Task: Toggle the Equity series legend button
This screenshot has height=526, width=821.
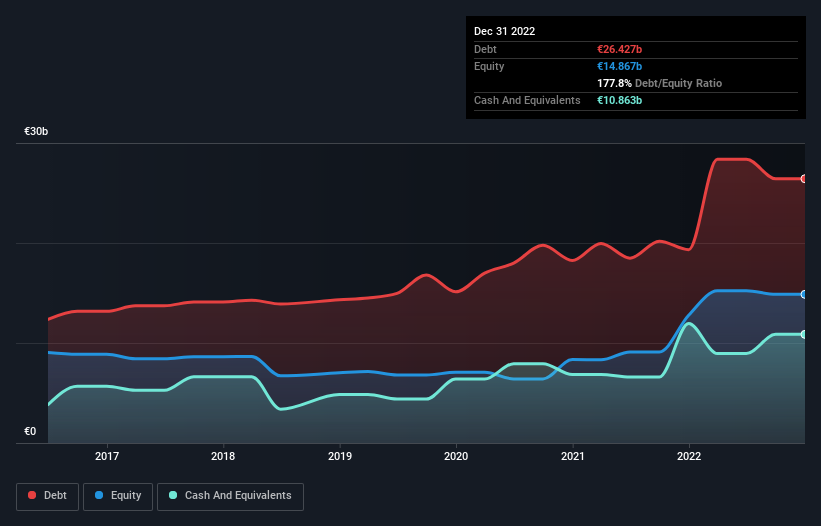Action: [x=118, y=496]
